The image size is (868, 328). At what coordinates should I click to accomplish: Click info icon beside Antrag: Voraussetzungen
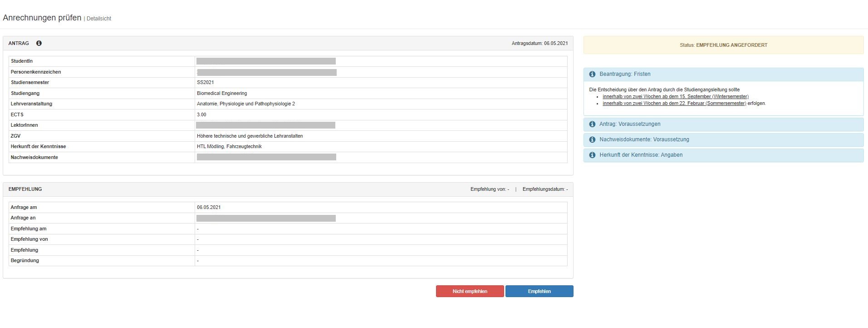tap(592, 124)
